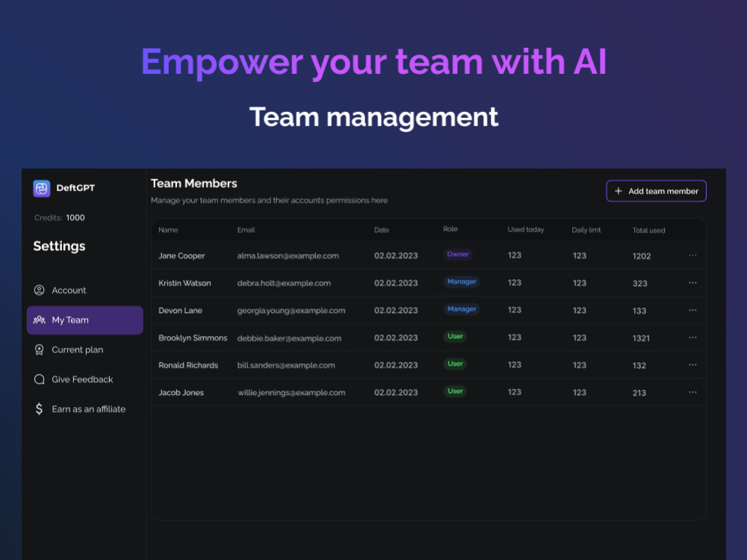The height and width of the screenshot is (560, 747).
Task: Click the DeftGPT logo icon
Action: tap(41, 189)
